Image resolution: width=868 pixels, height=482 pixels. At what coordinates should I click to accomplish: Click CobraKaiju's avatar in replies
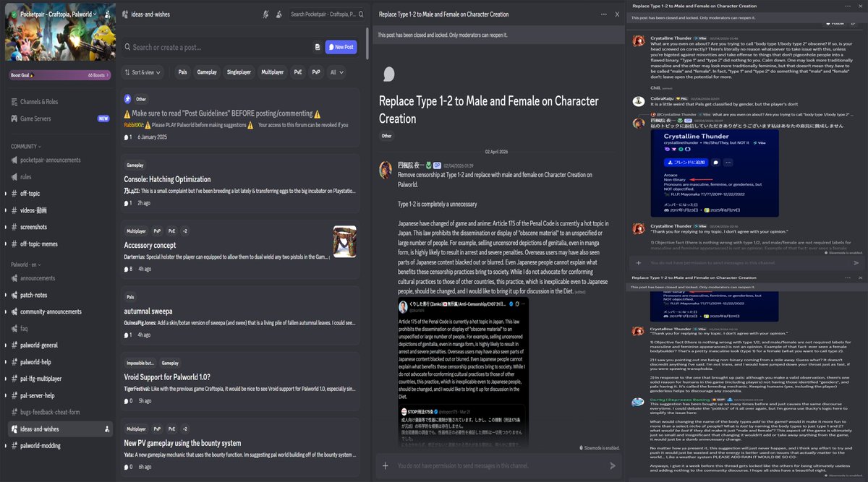639,101
